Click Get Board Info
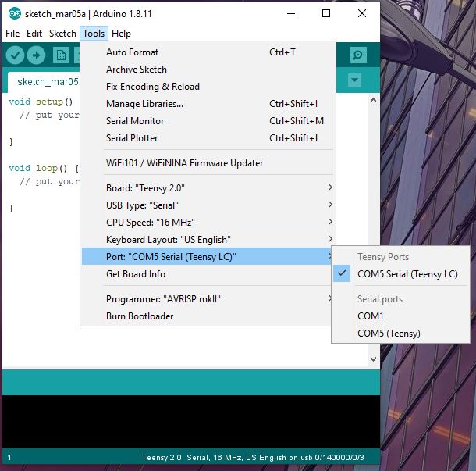This screenshot has width=476, height=471. pos(136,274)
